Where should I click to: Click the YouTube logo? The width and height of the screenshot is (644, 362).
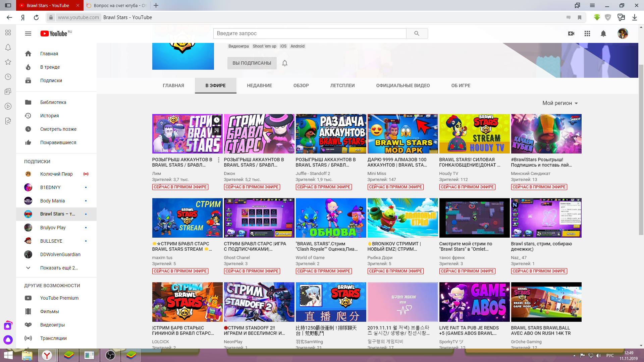[x=54, y=34]
